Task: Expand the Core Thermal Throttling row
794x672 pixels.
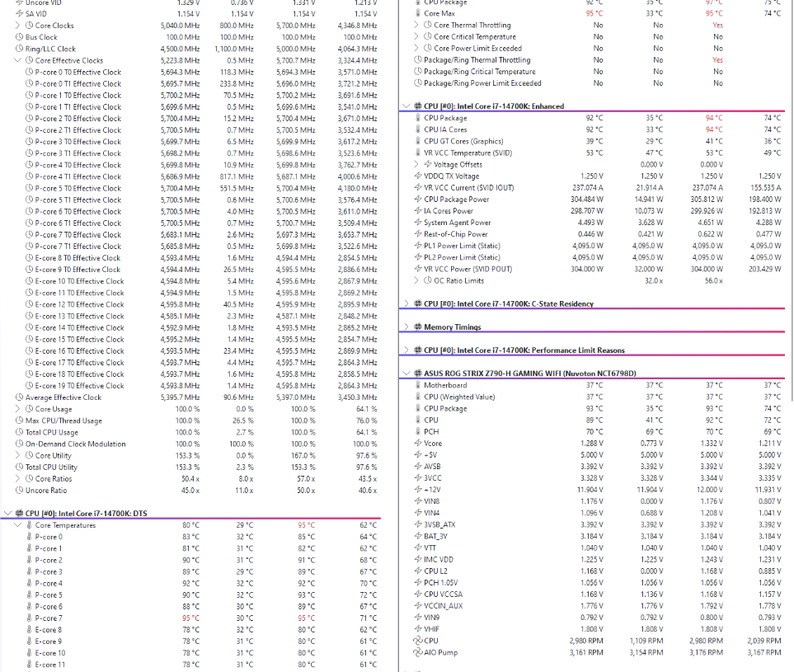Action: click(416, 25)
